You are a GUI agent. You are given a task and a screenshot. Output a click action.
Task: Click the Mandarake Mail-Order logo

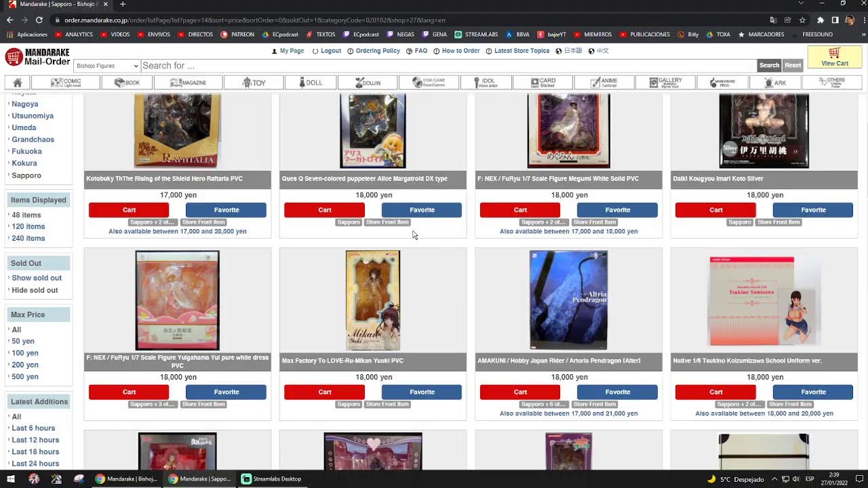(38, 57)
